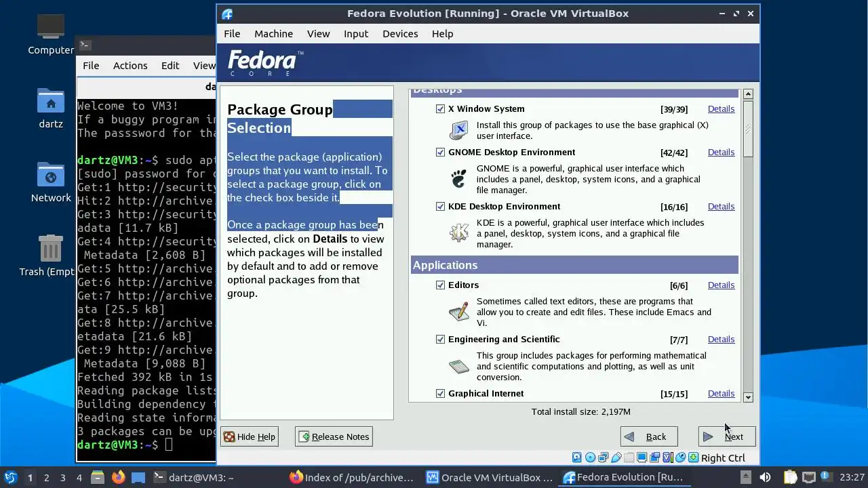Screen dimensions: 868x488
Task: Click the show desktop icon in taskbar
Action: pyautogui.click(x=138, y=477)
